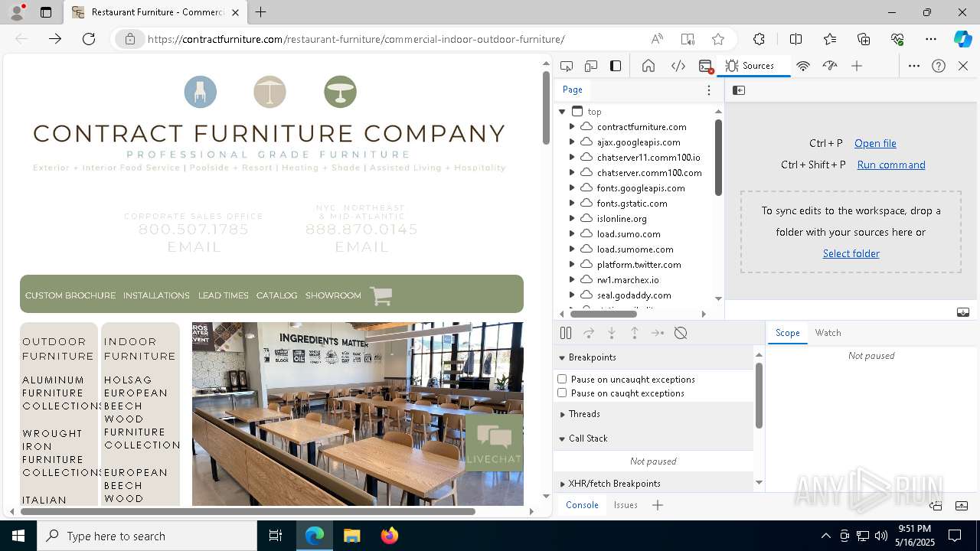Image resolution: width=980 pixels, height=551 pixels.
Task: Open the Inspect element picker tool
Action: 567,66
